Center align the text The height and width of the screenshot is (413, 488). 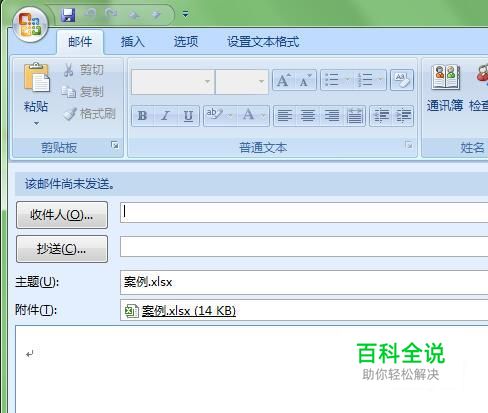click(308, 116)
